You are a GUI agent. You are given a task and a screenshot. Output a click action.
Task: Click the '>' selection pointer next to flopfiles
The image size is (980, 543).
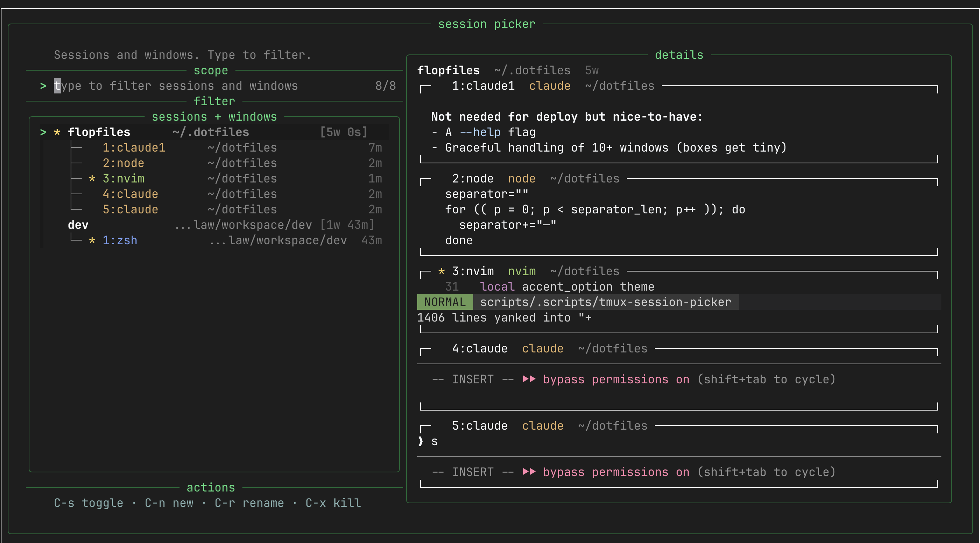[43, 132]
